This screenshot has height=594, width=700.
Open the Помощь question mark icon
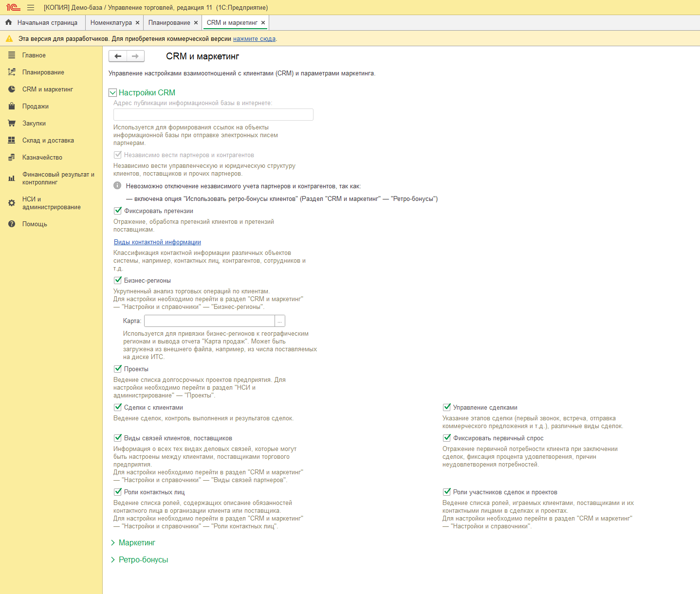pos(12,224)
